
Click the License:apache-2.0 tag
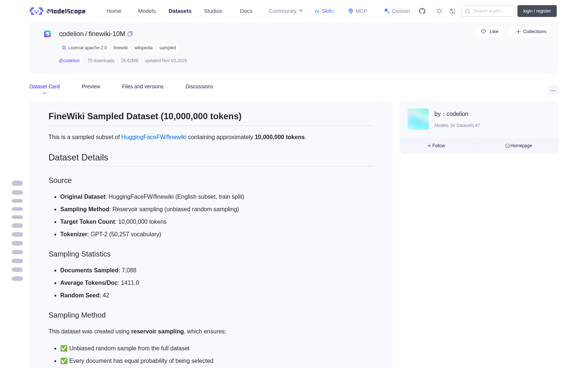pos(84,48)
